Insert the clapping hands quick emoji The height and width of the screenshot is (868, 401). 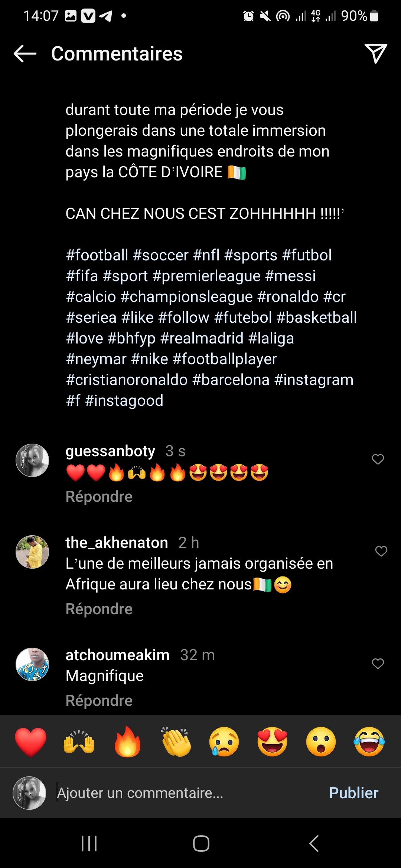[176, 742]
